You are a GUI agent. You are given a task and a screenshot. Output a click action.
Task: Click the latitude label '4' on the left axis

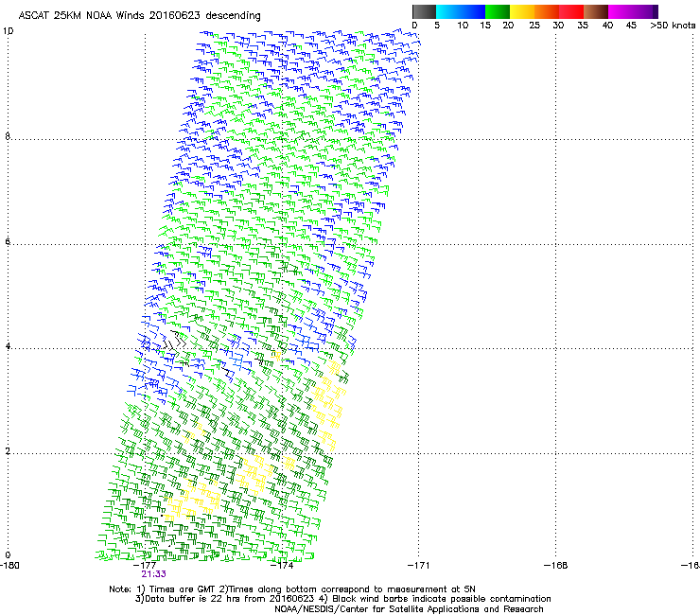8,346
